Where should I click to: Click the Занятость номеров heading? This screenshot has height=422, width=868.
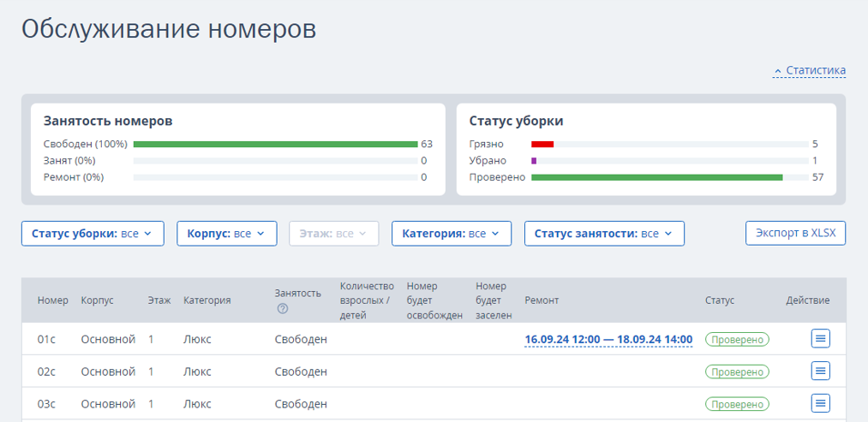tap(108, 122)
